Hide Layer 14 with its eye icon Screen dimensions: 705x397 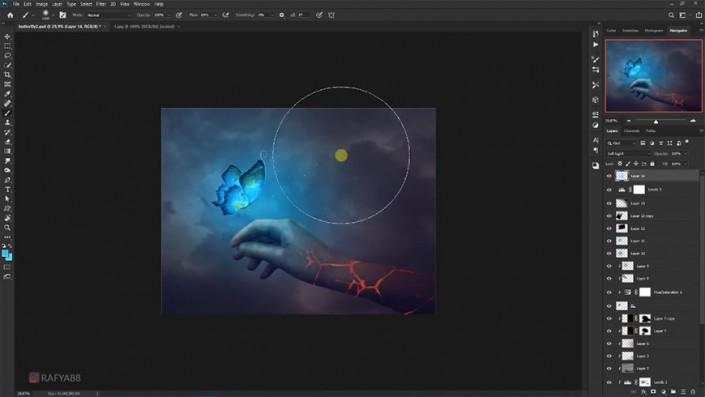[x=609, y=176]
